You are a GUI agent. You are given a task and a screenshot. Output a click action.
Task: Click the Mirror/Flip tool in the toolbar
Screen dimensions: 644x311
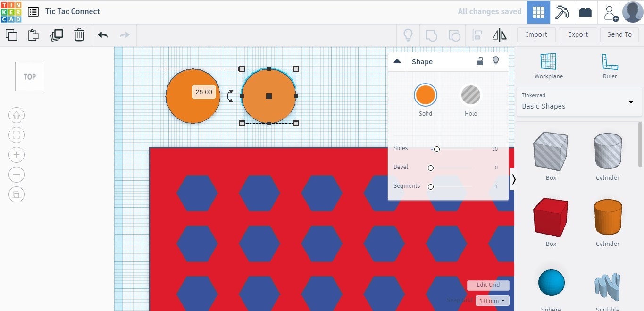tap(499, 34)
